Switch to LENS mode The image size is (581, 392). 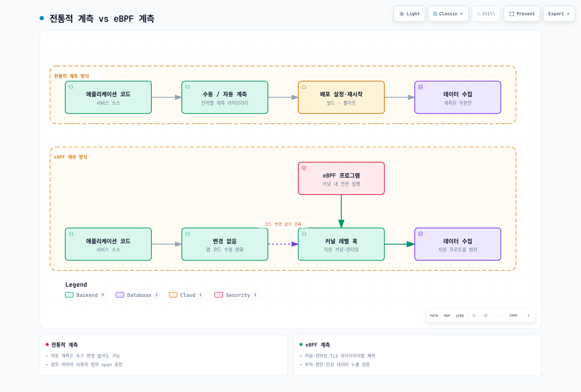coord(460,316)
